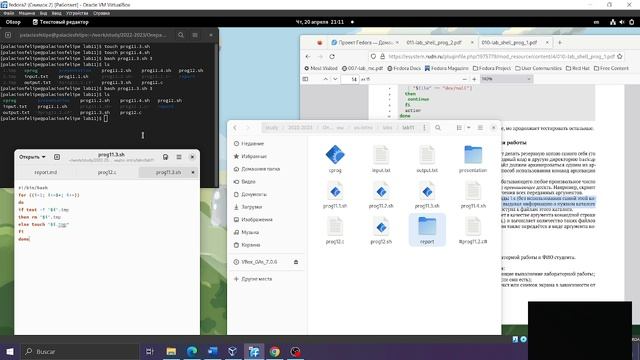The width and height of the screenshot is (640, 360).
Task: Close the prog11.3.sh editor tab
Action: point(193,172)
